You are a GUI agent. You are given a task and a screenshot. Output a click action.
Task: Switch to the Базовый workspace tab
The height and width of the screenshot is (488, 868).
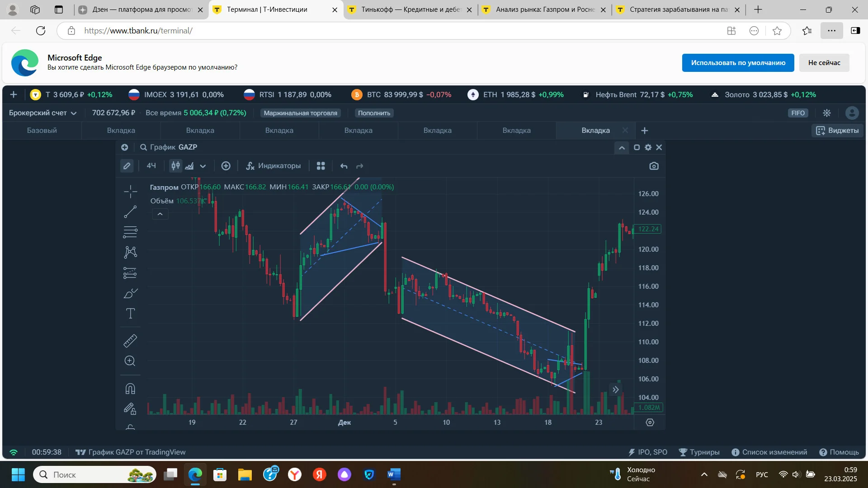(42, 131)
